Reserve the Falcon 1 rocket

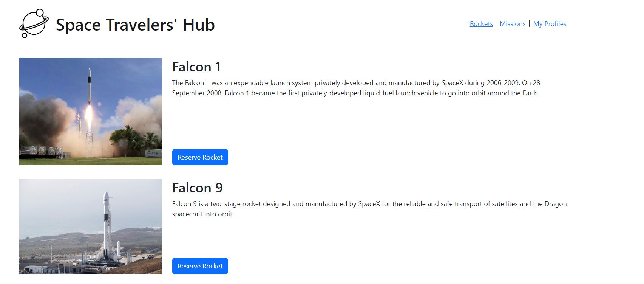pos(200,157)
